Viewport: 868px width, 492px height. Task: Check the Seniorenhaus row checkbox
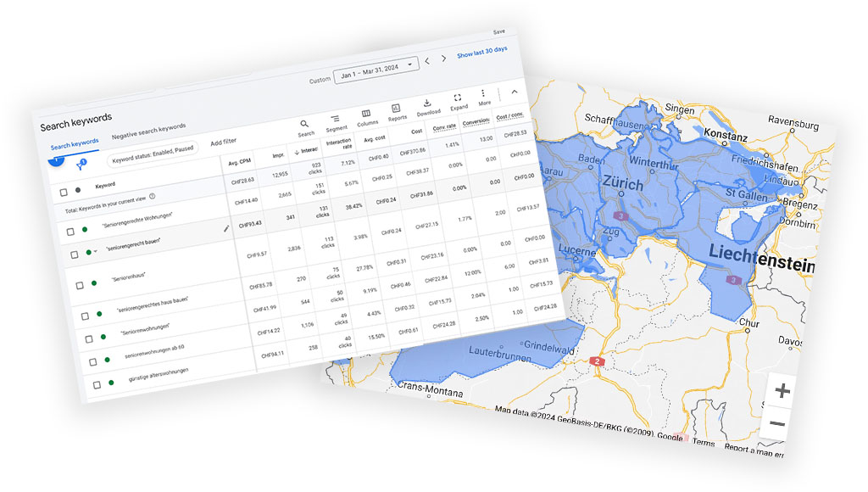click(80, 285)
